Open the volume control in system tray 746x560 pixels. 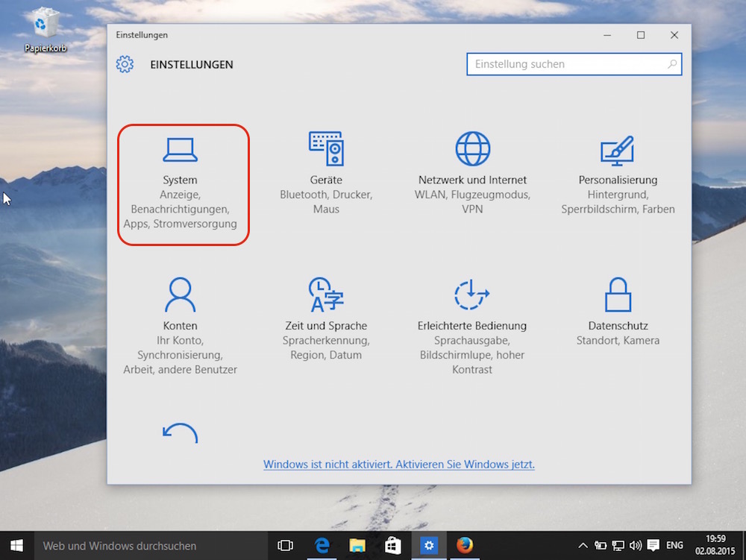636,546
